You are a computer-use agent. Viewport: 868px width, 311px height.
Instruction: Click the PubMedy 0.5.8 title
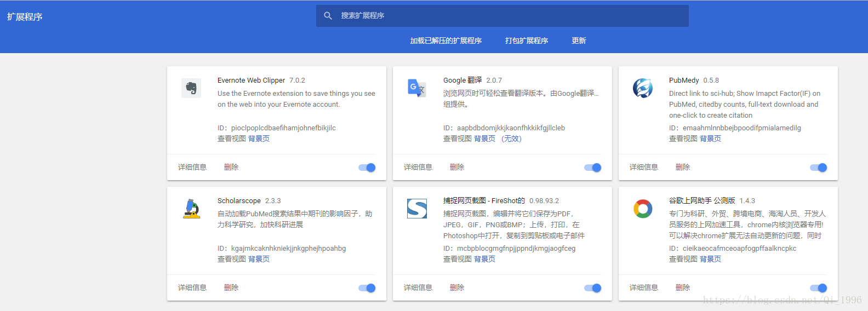point(694,80)
